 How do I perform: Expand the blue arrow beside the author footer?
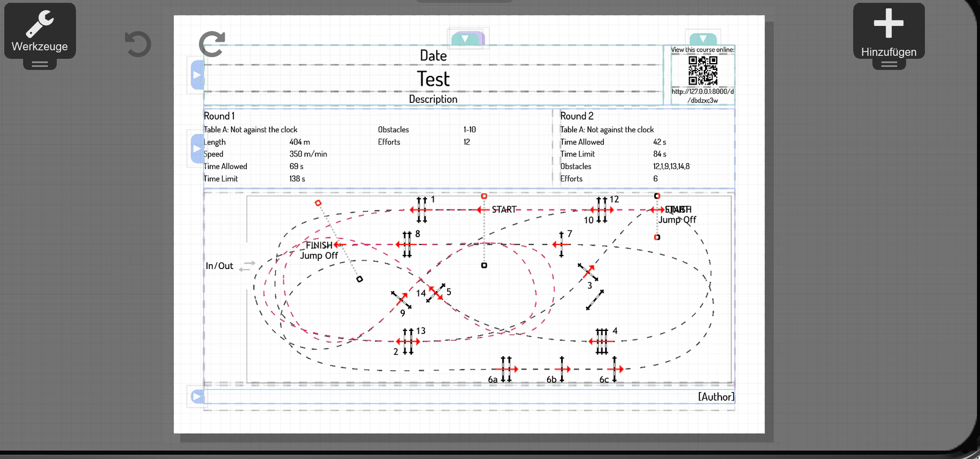[x=197, y=396]
